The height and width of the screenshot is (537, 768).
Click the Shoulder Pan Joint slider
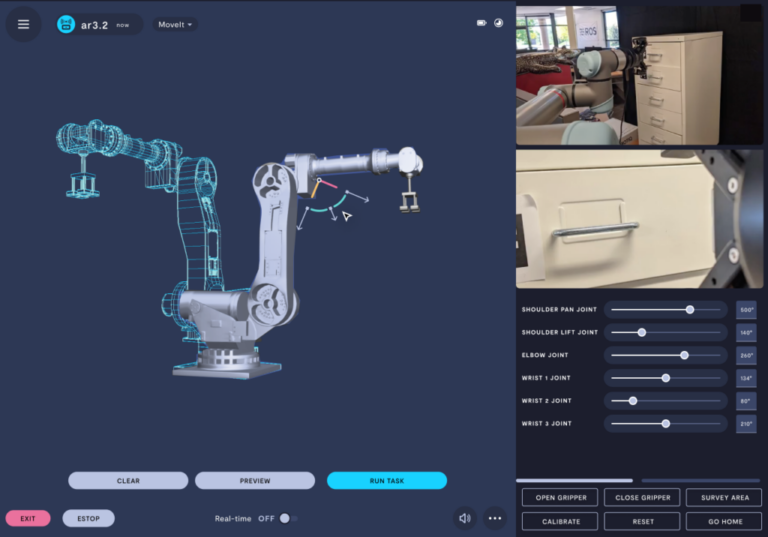tap(665, 310)
